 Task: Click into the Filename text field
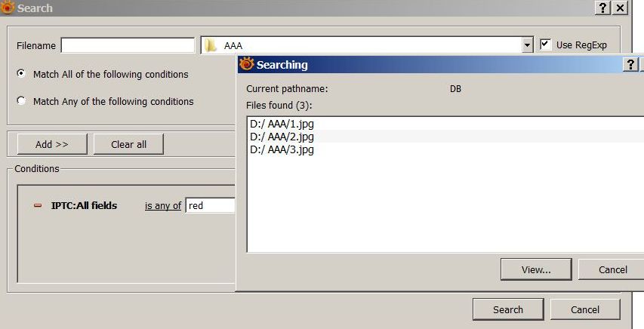pos(128,45)
